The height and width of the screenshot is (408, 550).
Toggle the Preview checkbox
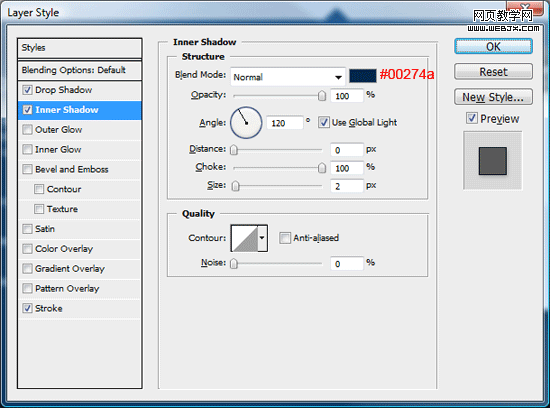click(x=472, y=118)
